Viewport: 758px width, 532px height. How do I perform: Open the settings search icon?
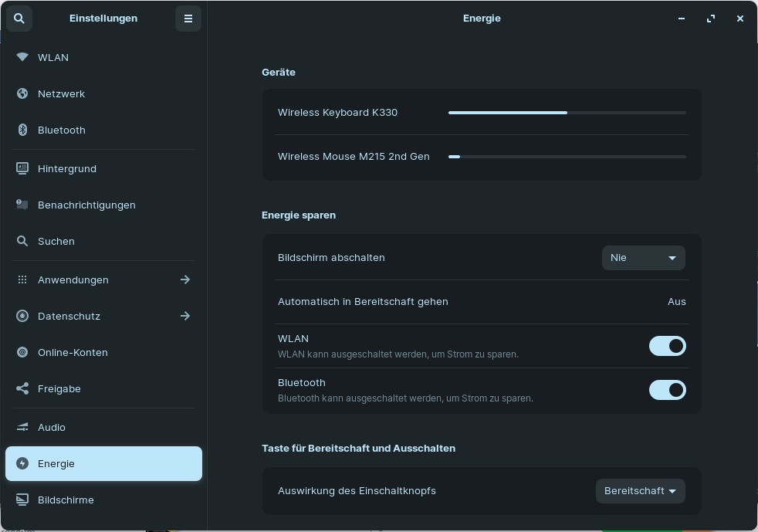[x=19, y=19]
